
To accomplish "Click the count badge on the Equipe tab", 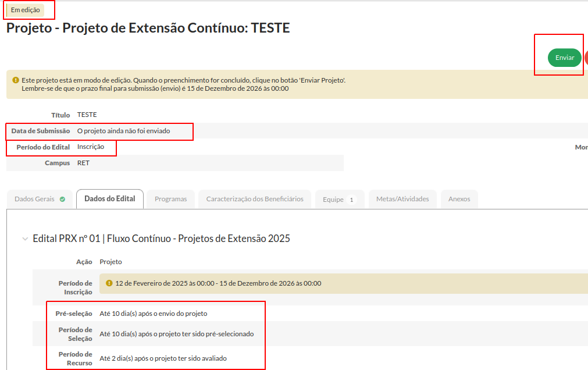I will pos(351,200).
